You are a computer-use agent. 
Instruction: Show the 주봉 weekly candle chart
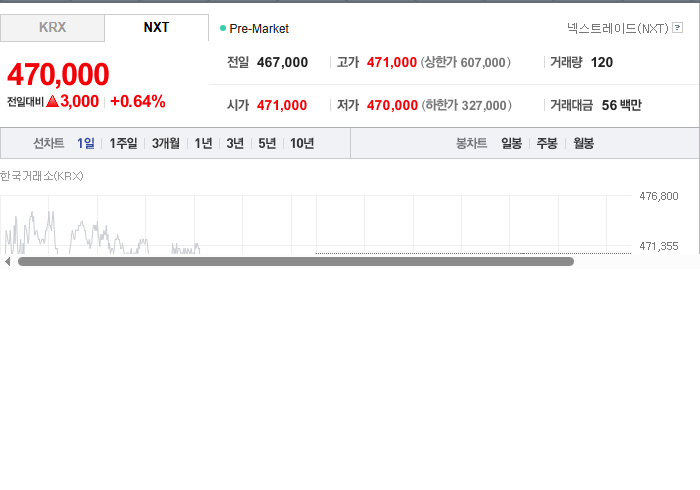click(547, 143)
